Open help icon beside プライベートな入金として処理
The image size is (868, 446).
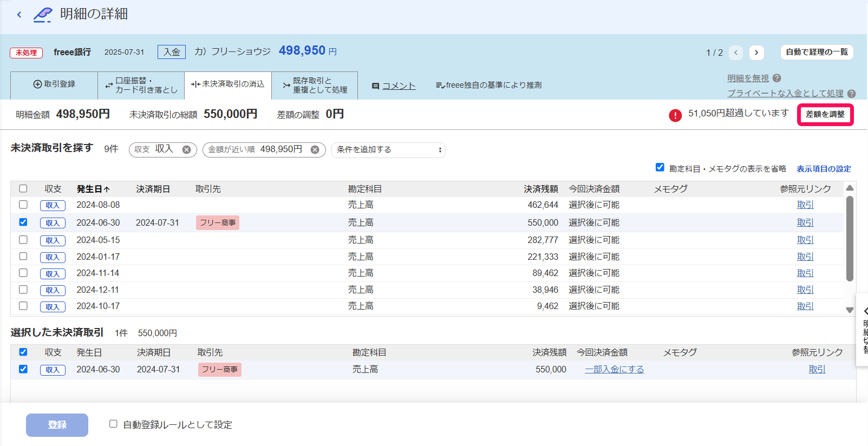851,93
